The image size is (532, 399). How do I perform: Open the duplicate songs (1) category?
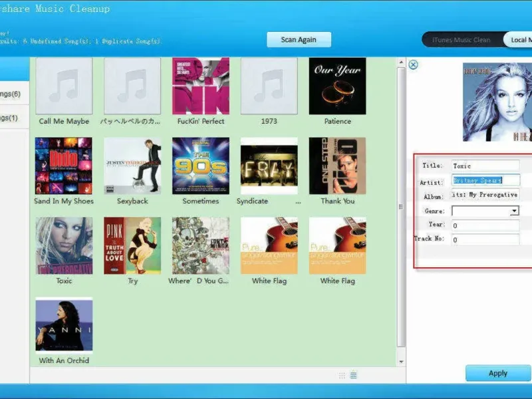coord(14,118)
